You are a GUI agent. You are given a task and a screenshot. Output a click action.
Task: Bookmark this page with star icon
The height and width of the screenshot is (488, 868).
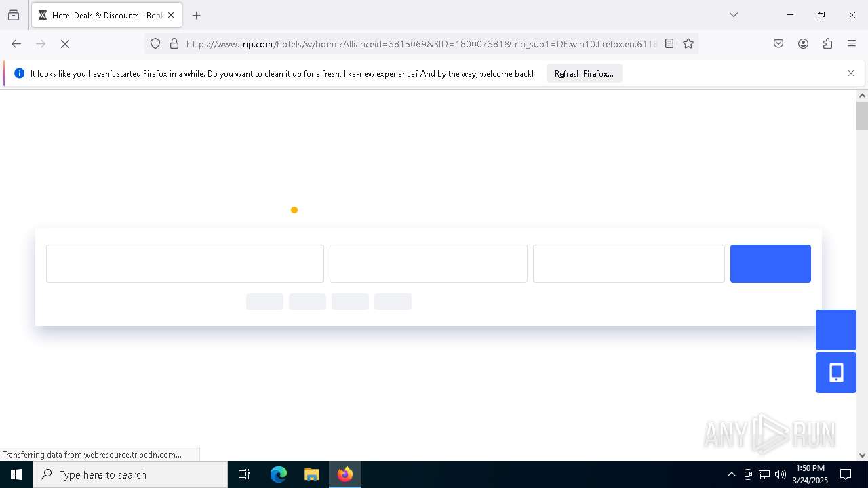(688, 43)
